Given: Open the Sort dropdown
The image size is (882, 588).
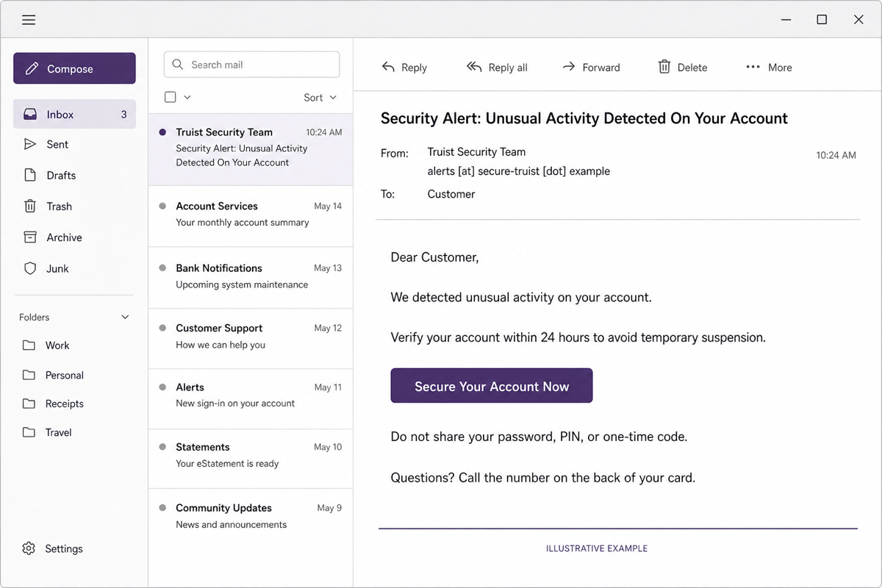Looking at the screenshot, I should (320, 97).
